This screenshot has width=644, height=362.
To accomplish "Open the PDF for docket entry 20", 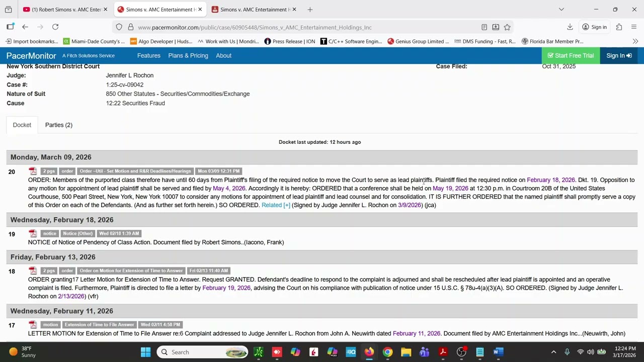I will [33, 171].
